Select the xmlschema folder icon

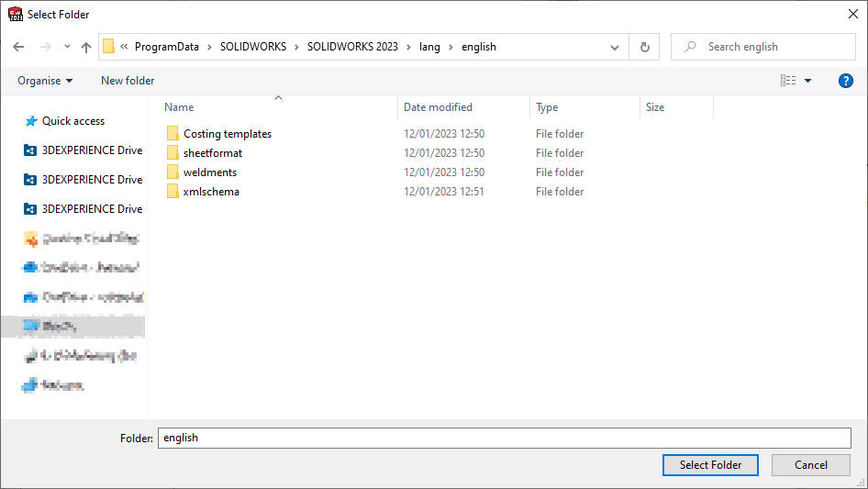pyautogui.click(x=172, y=192)
